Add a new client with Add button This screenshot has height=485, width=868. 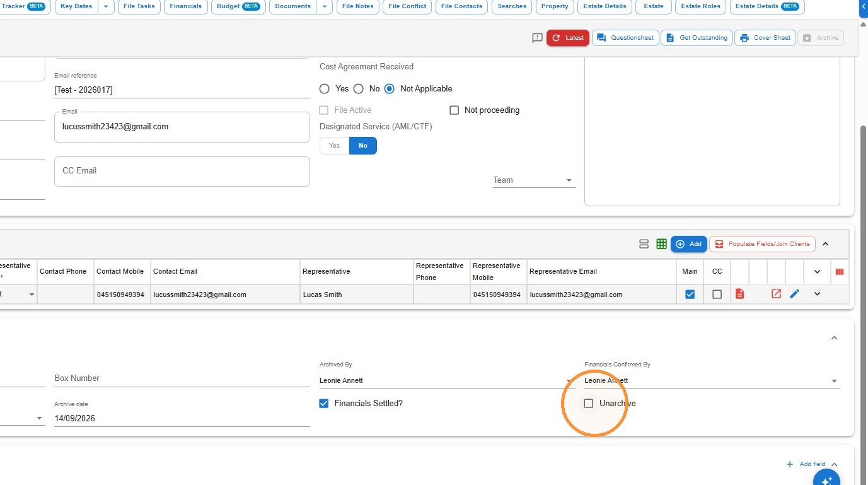[x=688, y=244]
